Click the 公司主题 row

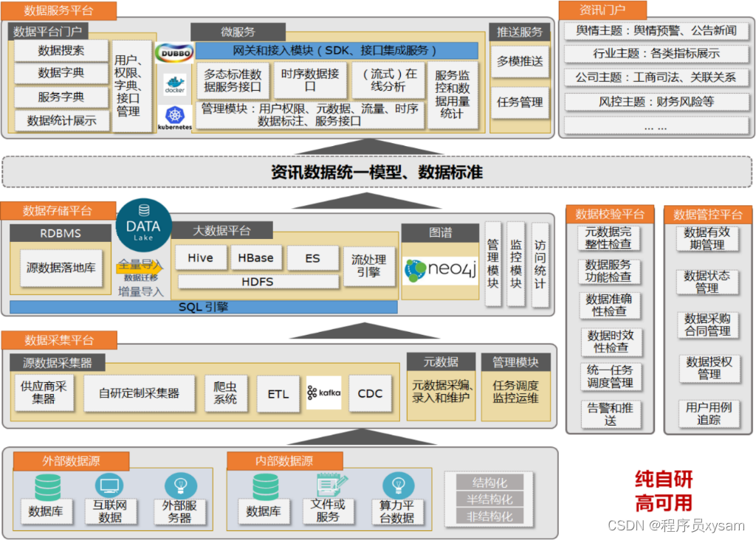point(656,77)
